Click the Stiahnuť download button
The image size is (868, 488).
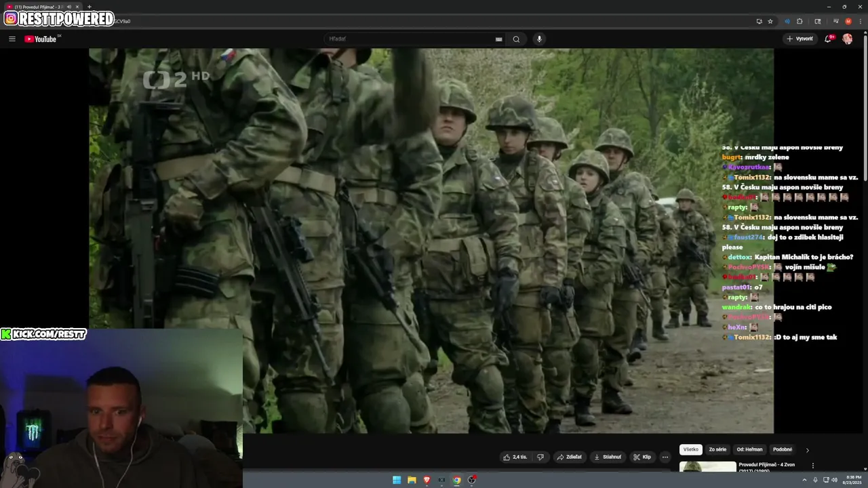[x=608, y=457]
